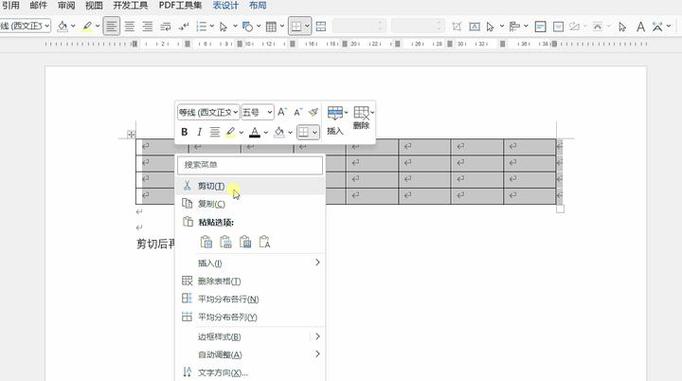Click the insert table grid icon
682x381 pixels.
(271, 27)
